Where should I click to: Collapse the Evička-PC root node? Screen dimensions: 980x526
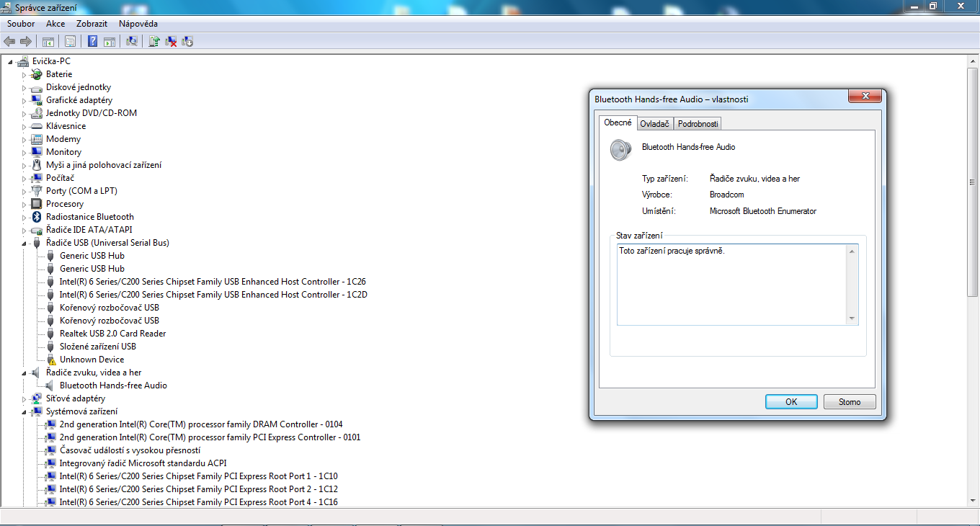coord(10,61)
